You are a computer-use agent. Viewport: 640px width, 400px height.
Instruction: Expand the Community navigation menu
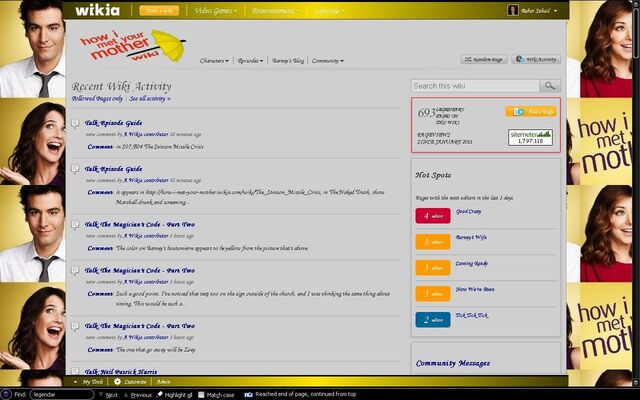point(328,61)
